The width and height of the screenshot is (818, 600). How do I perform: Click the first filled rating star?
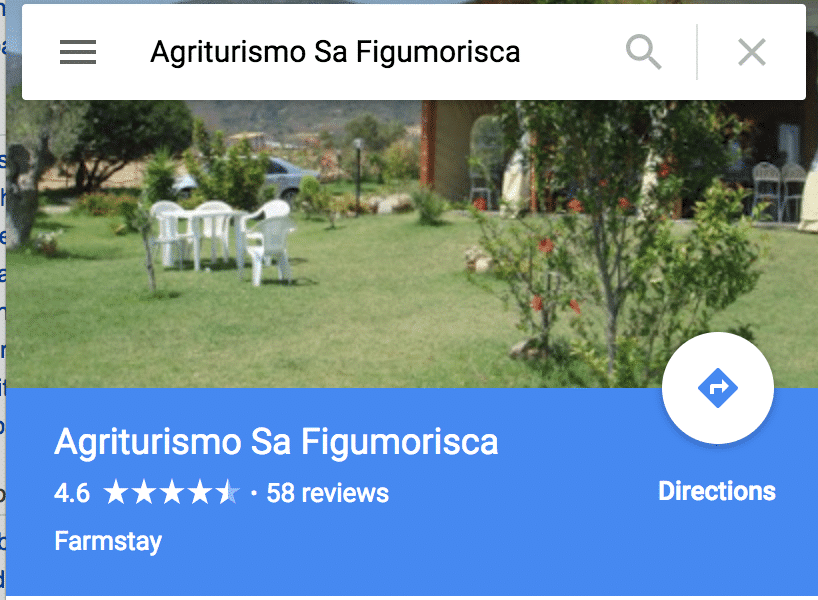click(x=116, y=493)
